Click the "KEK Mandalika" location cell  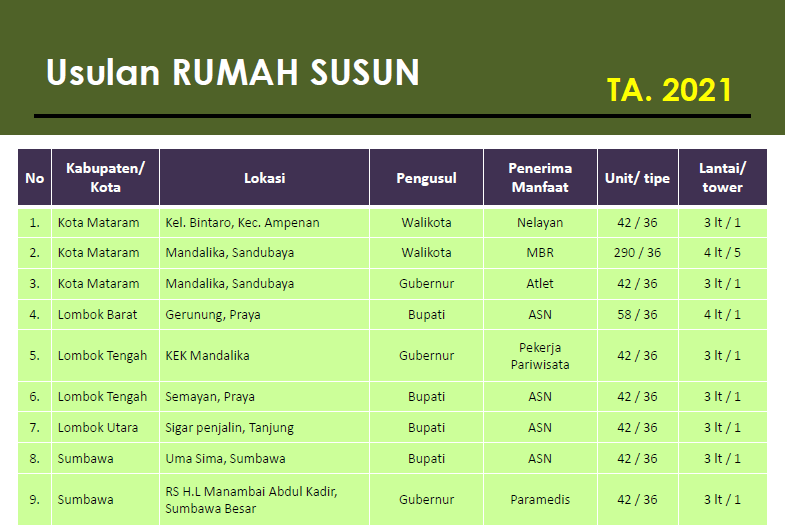point(207,356)
